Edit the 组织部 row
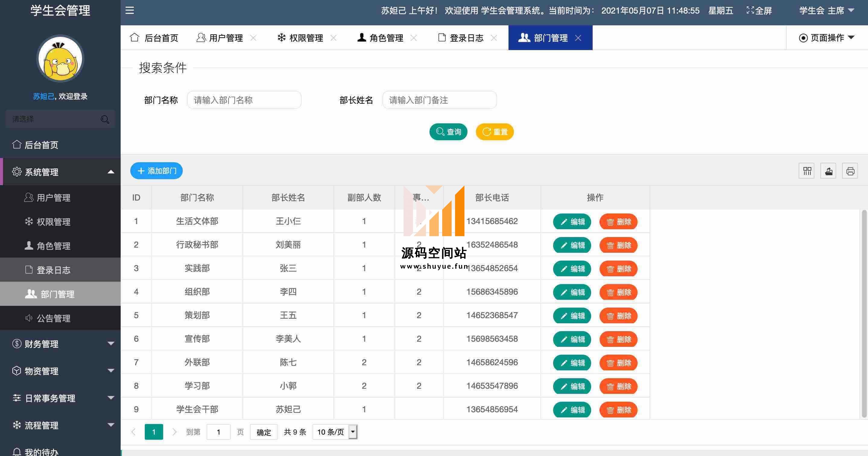Screen dimensions: 868x456 click(572, 292)
